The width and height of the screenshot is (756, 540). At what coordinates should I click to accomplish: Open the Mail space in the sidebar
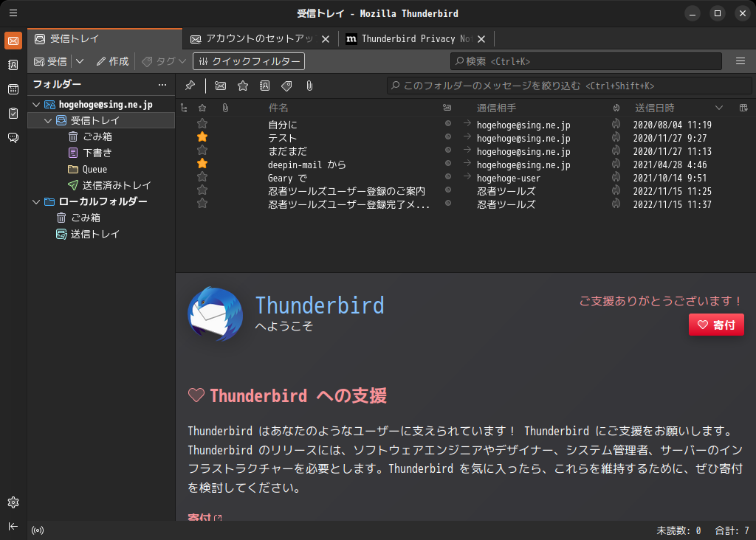[13, 41]
